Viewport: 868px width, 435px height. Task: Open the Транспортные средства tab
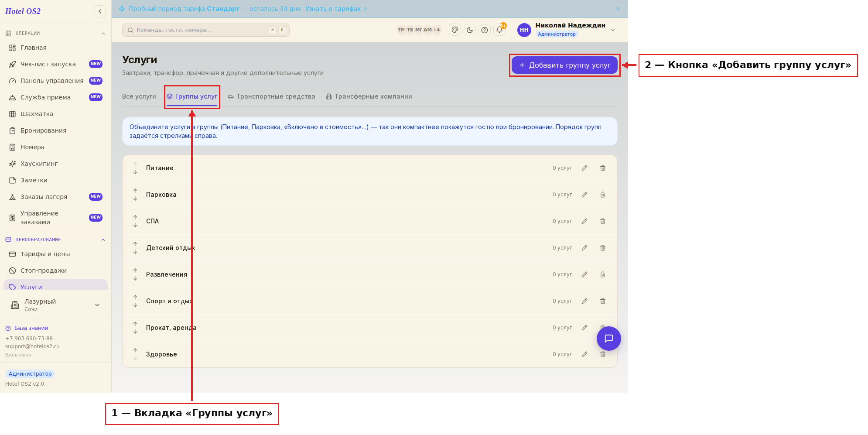coord(271,96)
